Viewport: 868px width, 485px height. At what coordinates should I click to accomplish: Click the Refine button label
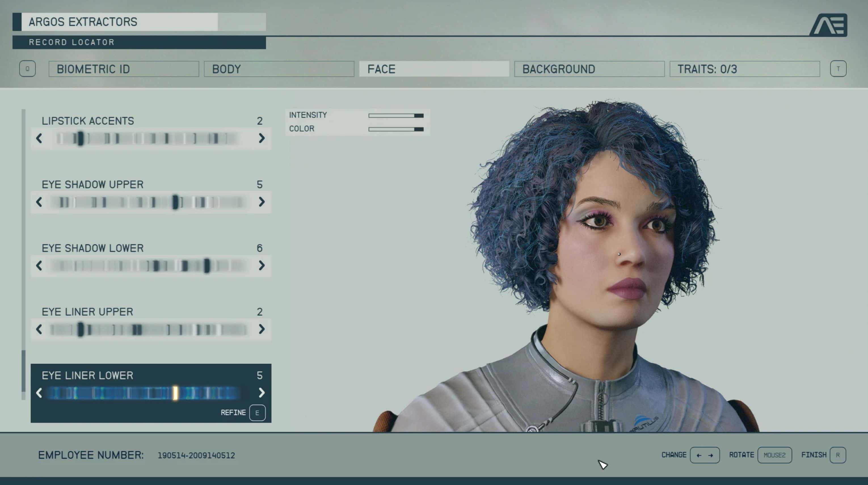[x=233, y=413]
